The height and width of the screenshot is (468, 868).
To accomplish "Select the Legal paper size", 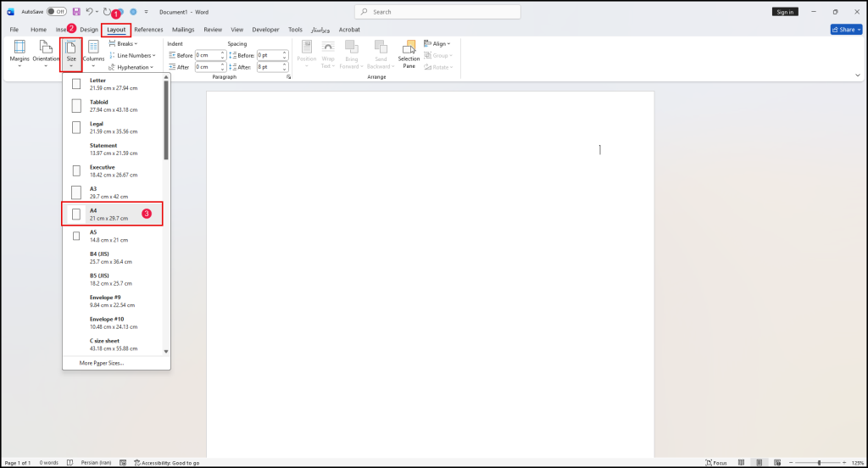I will coord(113,127).
